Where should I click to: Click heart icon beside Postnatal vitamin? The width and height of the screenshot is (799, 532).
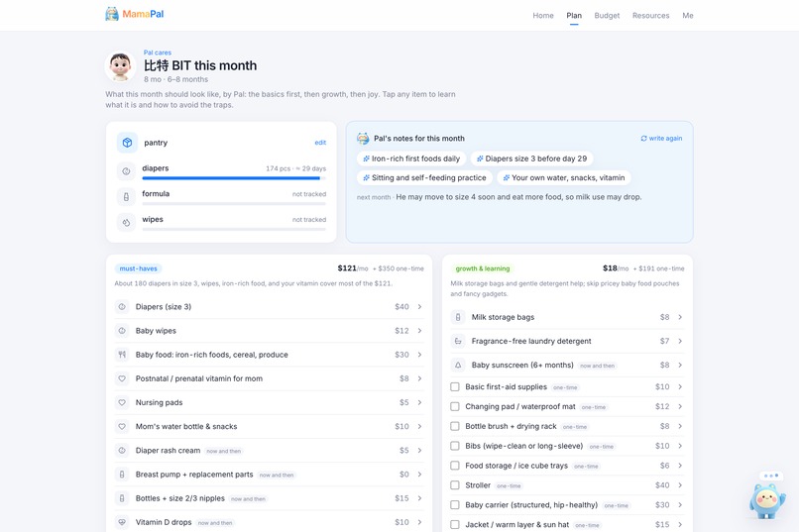(x=122, y=378)
